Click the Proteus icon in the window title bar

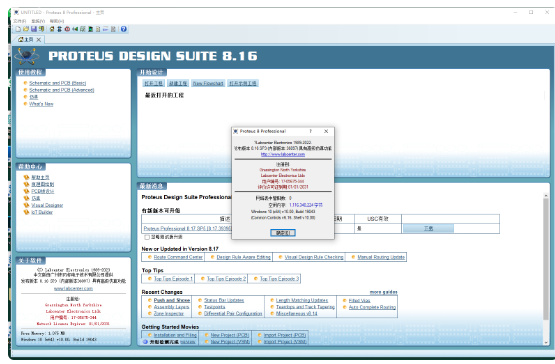(16, 12)
